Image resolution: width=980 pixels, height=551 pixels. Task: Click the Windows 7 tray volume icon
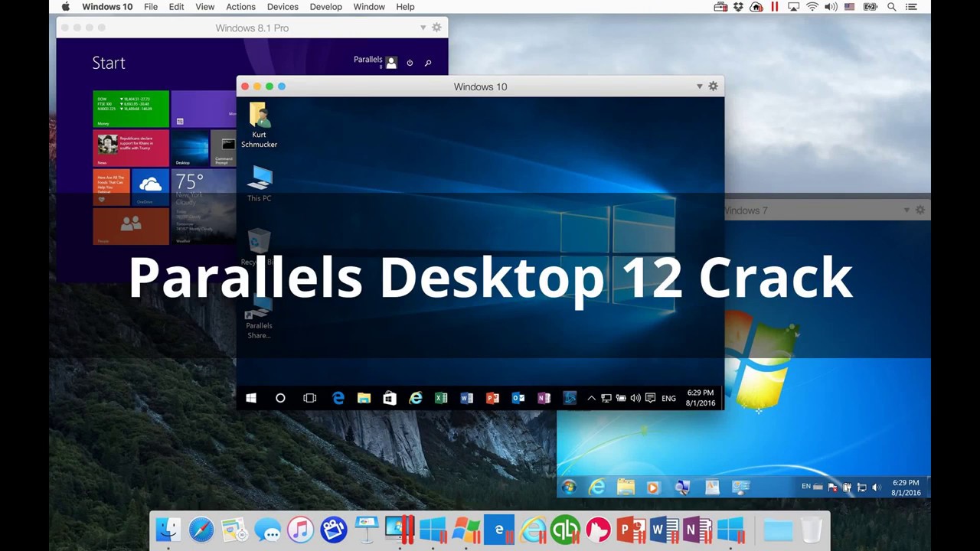click(877, 487)
